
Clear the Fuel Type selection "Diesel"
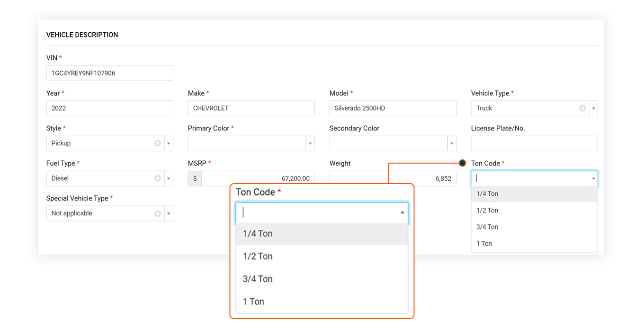[x=158, y=178]
